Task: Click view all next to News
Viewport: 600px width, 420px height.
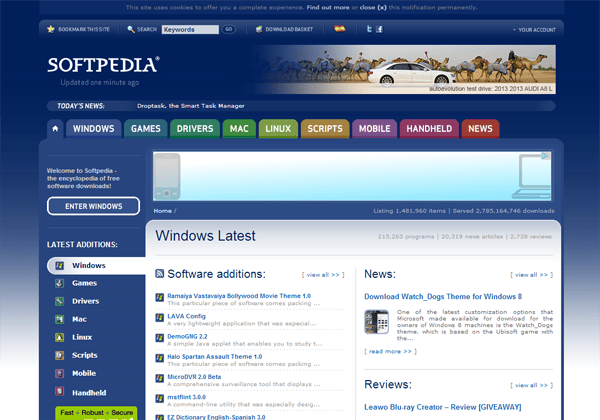Action: click(530, 274)
